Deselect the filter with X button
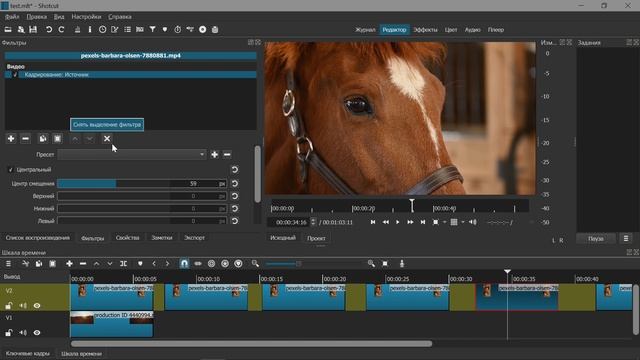This screenshot has height=360, width=640. click(107, 139)
